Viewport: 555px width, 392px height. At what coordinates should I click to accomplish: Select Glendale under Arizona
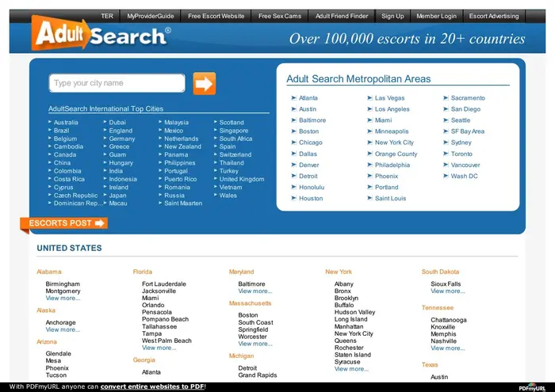[59, 353]
